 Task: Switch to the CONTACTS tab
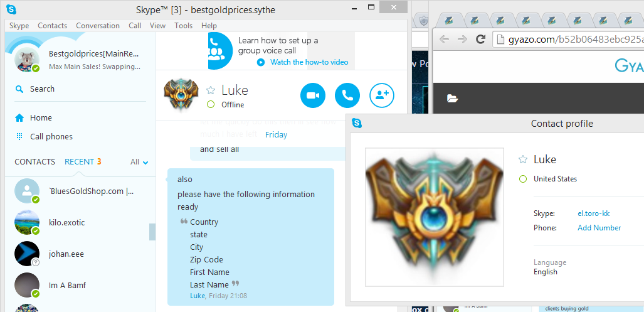pos(35,161)
